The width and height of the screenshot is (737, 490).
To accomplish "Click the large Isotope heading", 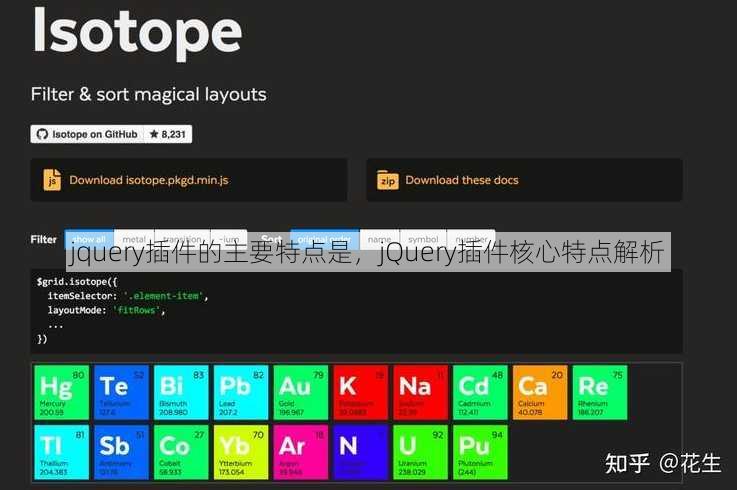I will tap(137, 33).
